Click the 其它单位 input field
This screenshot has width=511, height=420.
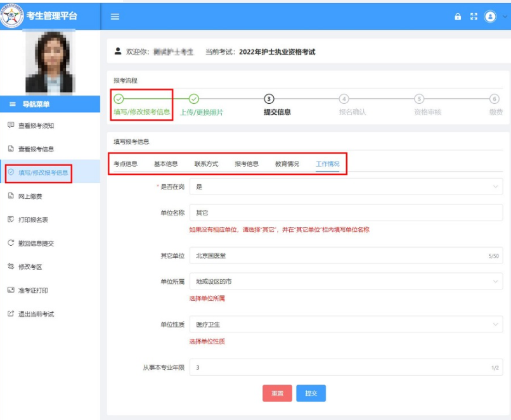click(x=346, y=255)
